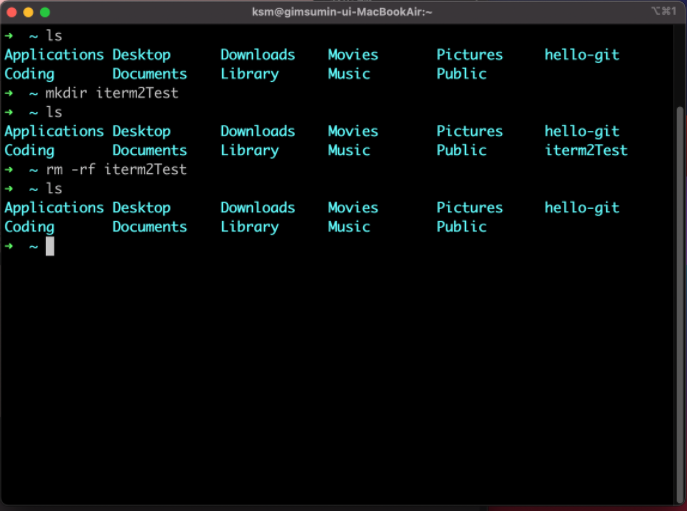Click the window title ksm@gimsumin-ui-MacBookAir
The image size is (687, 511).
tap(342, 12)
